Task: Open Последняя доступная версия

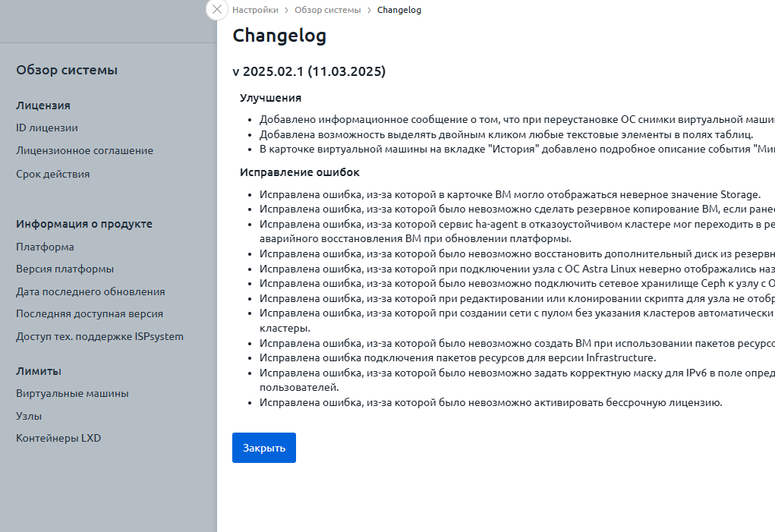Action: (90, 314)
